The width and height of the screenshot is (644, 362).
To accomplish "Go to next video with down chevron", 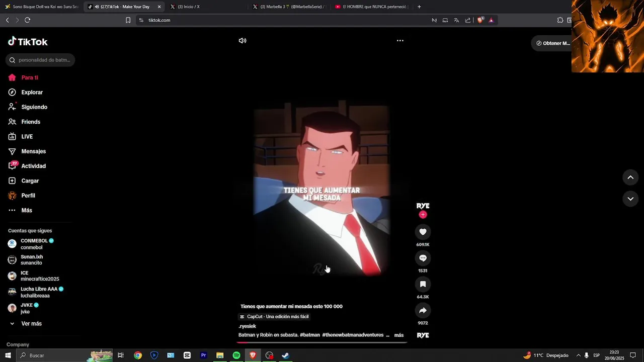I will [630, 199].
